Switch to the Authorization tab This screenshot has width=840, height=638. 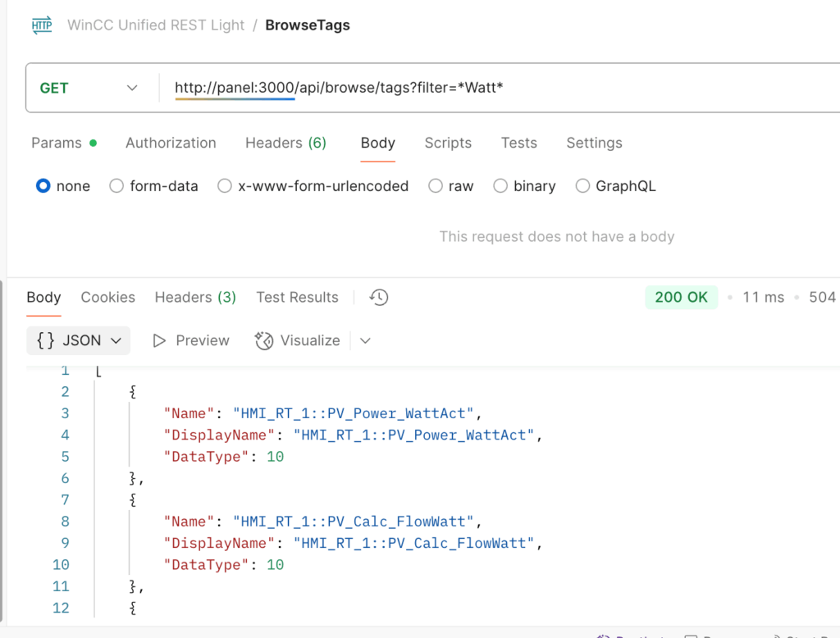pos(171,143)
